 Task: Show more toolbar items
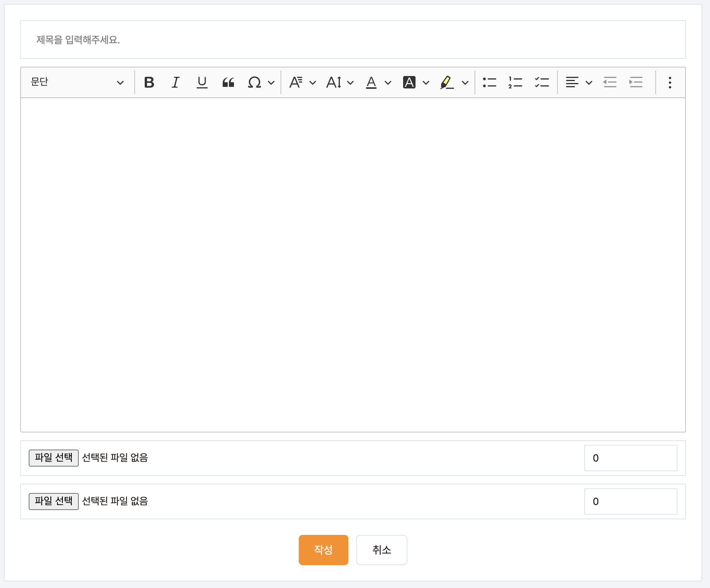670,82
